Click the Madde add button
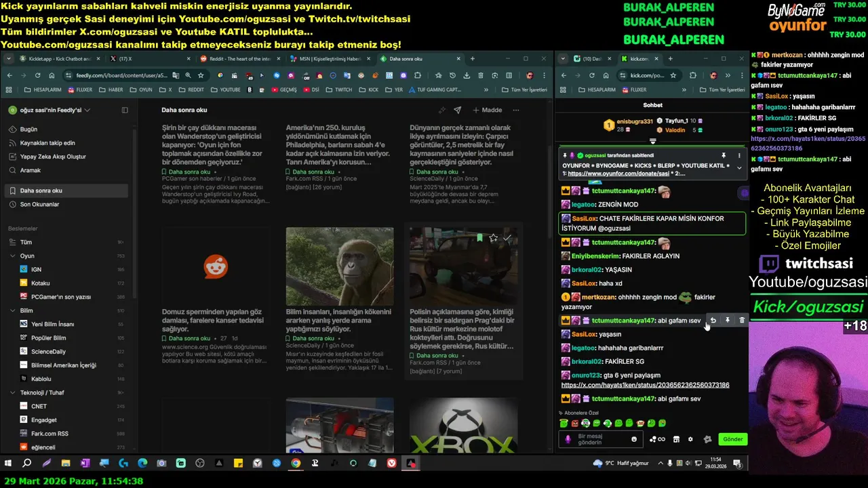This screenshot has width=868, height=488. (487, 110)
